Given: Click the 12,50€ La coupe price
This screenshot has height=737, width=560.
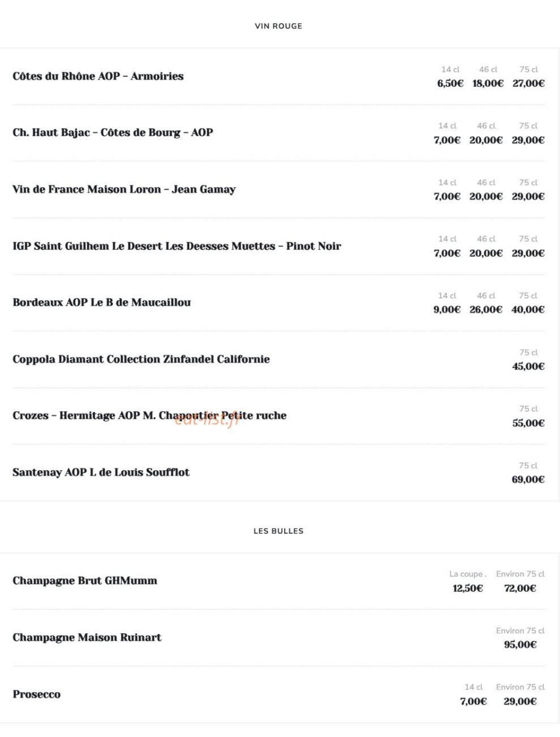Looking at the screenshot, I should click(x=468, y=588).
